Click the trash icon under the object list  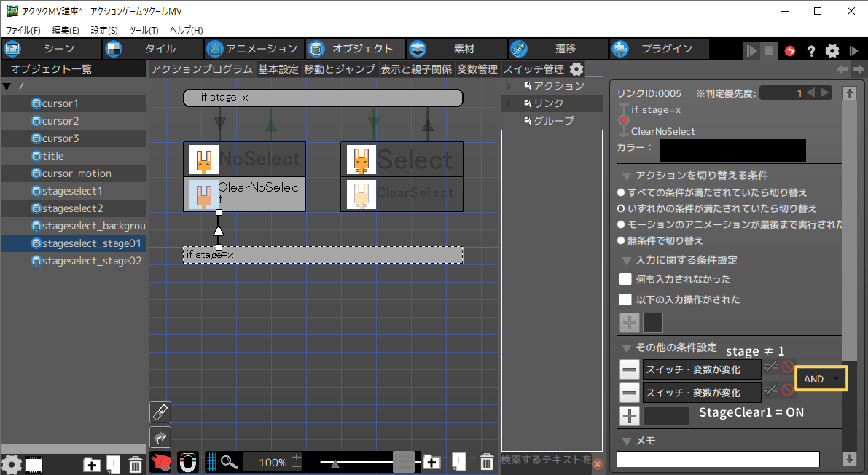point(135,464)
